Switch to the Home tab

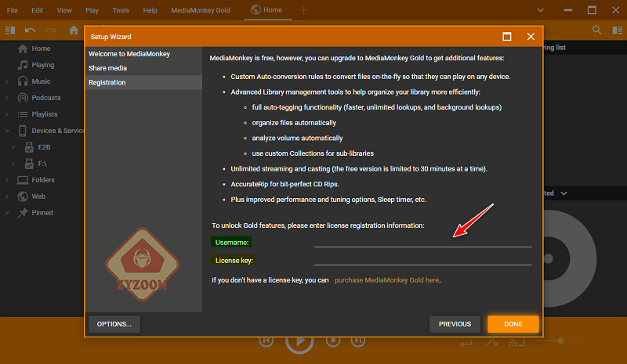click(267, 10)
